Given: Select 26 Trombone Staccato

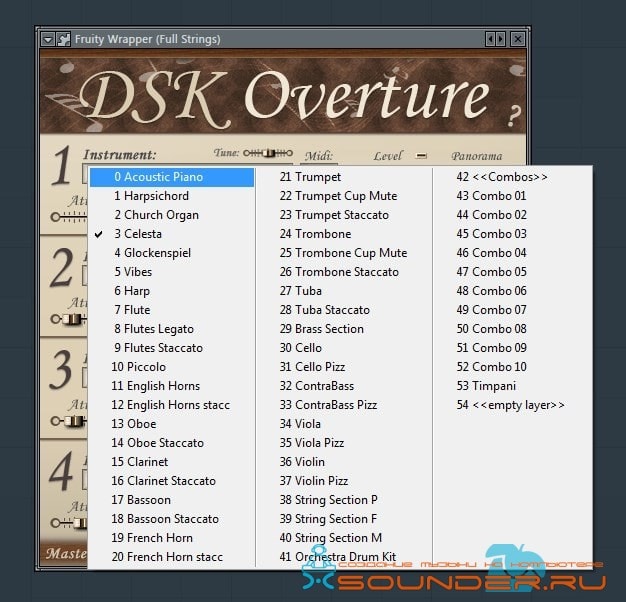Looking at the screenshot, I should tap(344, 272).
